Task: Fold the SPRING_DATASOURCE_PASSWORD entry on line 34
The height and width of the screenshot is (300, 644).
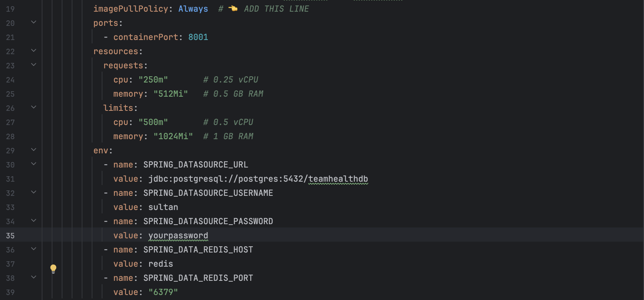Action: [34, 220]
